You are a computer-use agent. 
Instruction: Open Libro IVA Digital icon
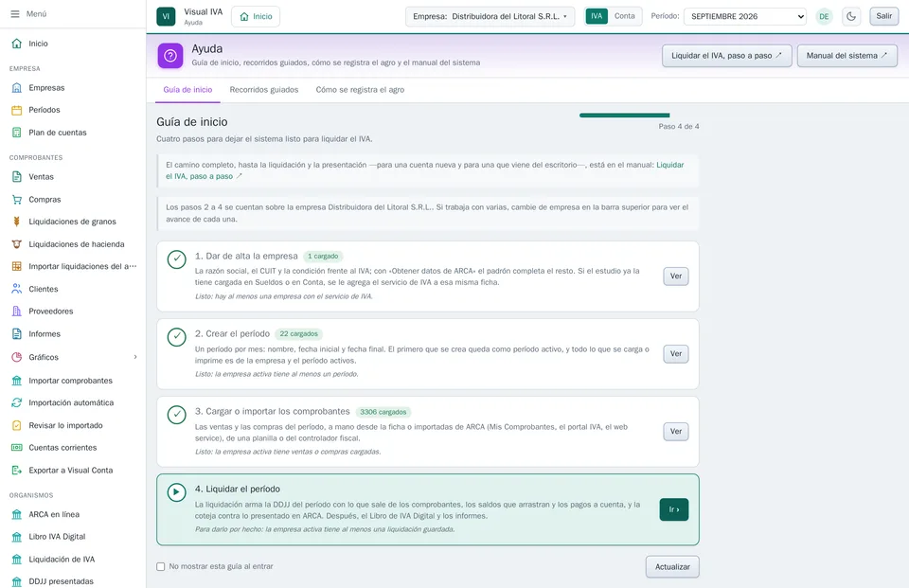tap(17, 537)
